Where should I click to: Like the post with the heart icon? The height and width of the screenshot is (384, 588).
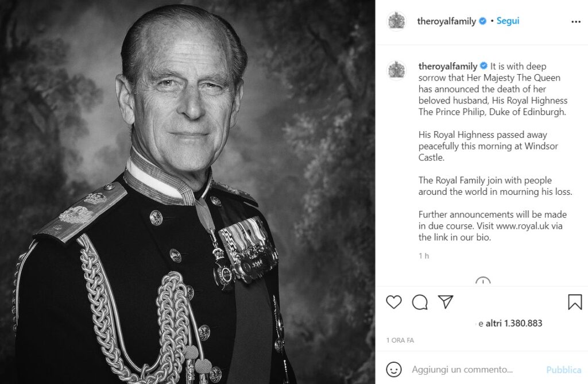click(x=393, y=302)
